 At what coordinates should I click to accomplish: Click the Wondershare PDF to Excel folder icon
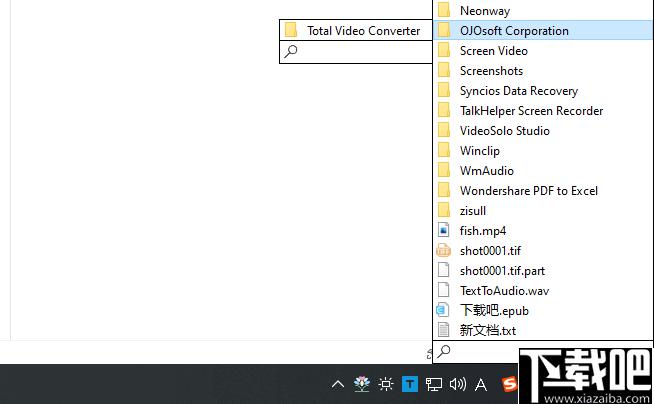(x=444, y=190)
